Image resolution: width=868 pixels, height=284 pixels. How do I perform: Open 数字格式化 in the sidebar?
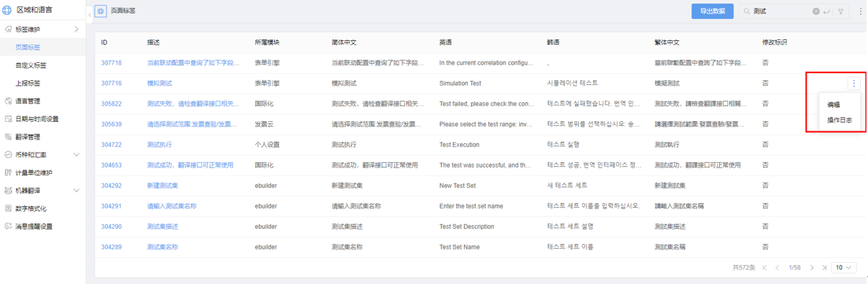point(31,208)
